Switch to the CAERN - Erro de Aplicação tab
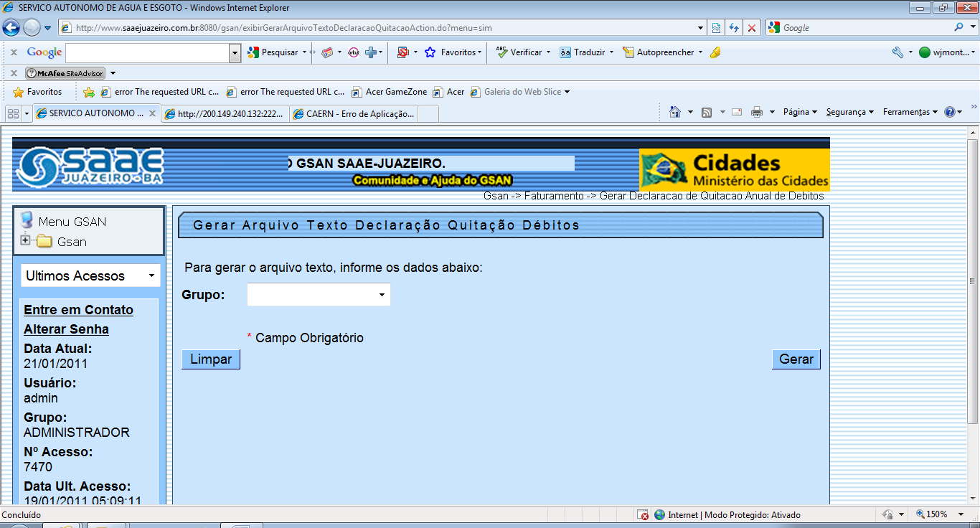The image size is (980, 528). (x=354, y=113)
